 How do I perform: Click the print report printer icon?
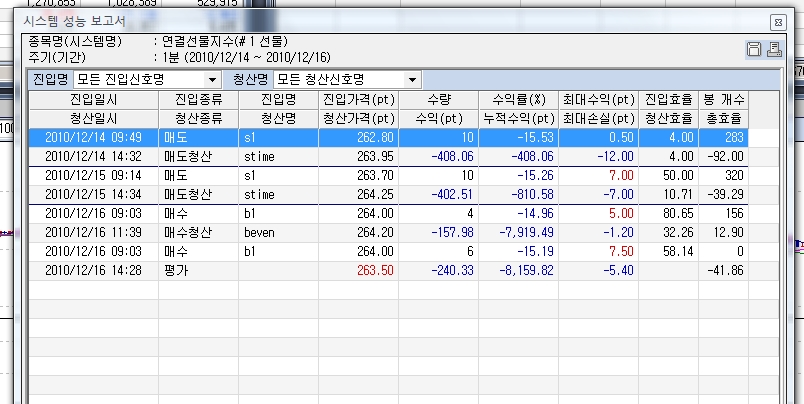coord(773,50)
